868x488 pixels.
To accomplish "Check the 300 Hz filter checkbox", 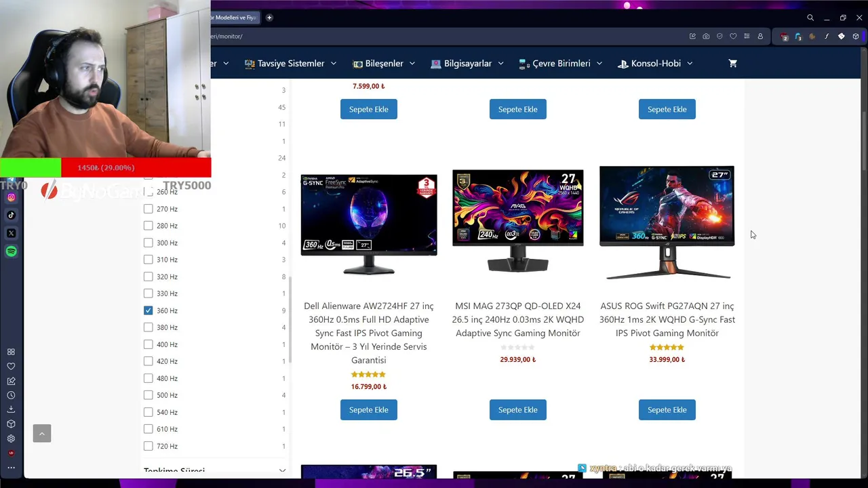I will click(x=148, y=243).
